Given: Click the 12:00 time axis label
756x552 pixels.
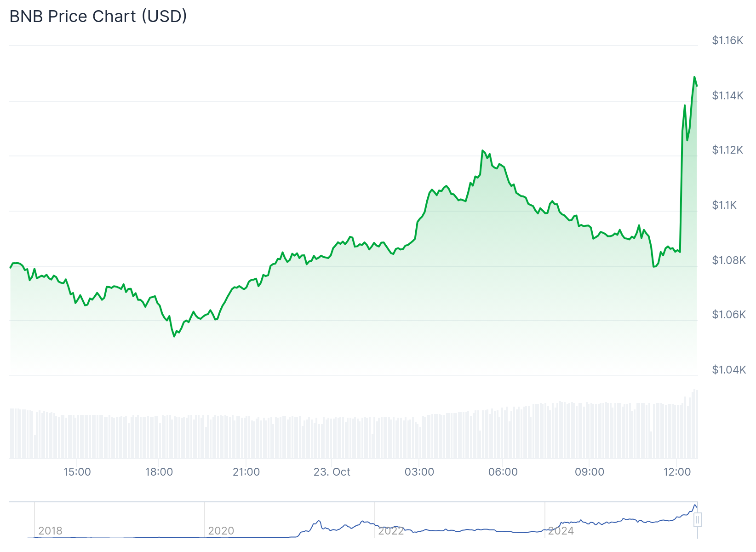Looking at the screenshot, I should coord(677,472).
